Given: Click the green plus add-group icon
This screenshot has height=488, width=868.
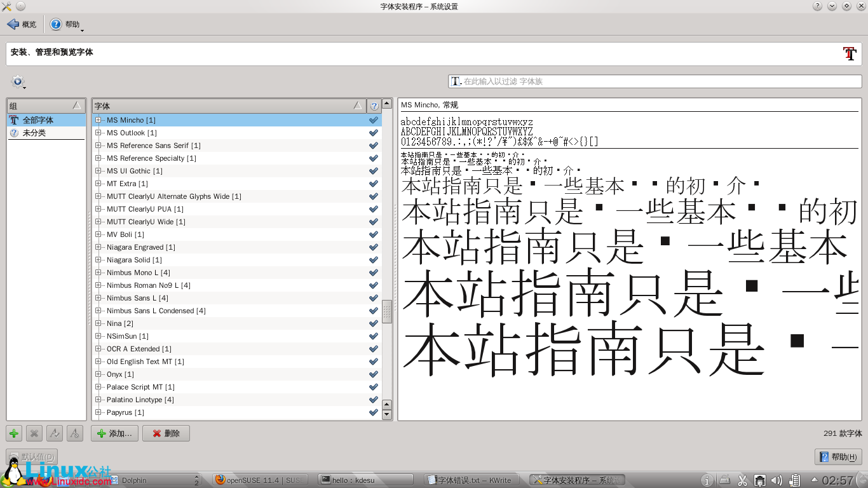Looking at the screenshot, I should [14, 433].
